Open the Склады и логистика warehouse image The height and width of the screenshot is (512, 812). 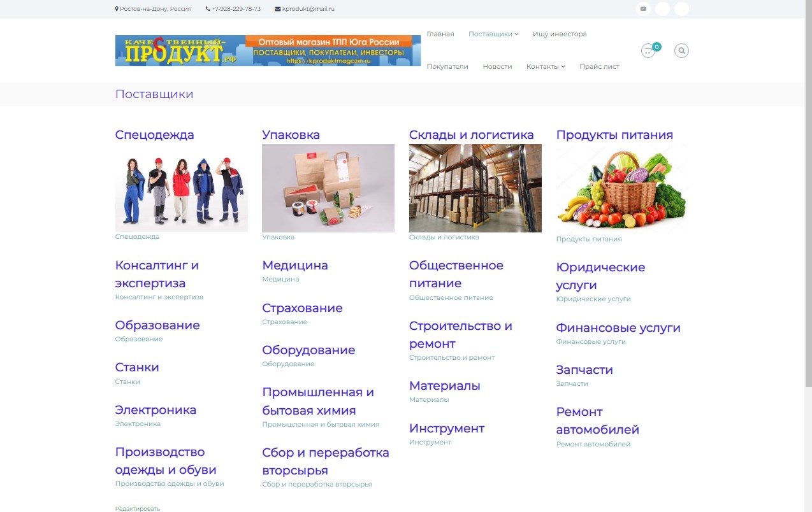(x=475, y=188)
